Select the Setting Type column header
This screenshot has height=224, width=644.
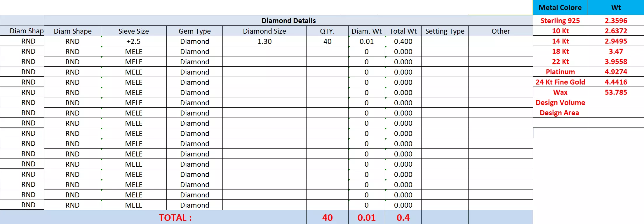445,31
